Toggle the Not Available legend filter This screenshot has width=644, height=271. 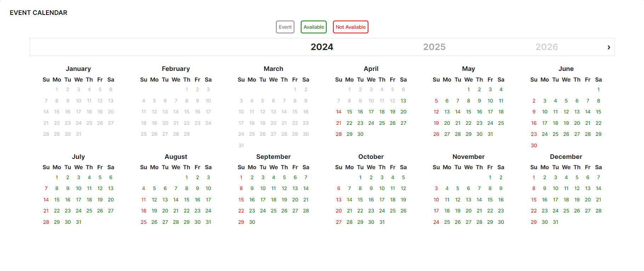click(x=350, y=27)
